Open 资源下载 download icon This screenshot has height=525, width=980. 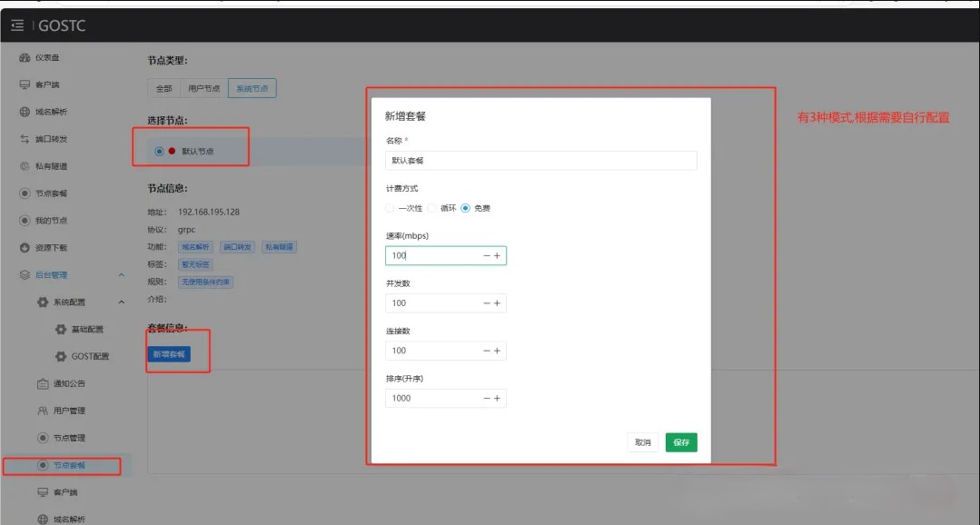click(25, 248)
